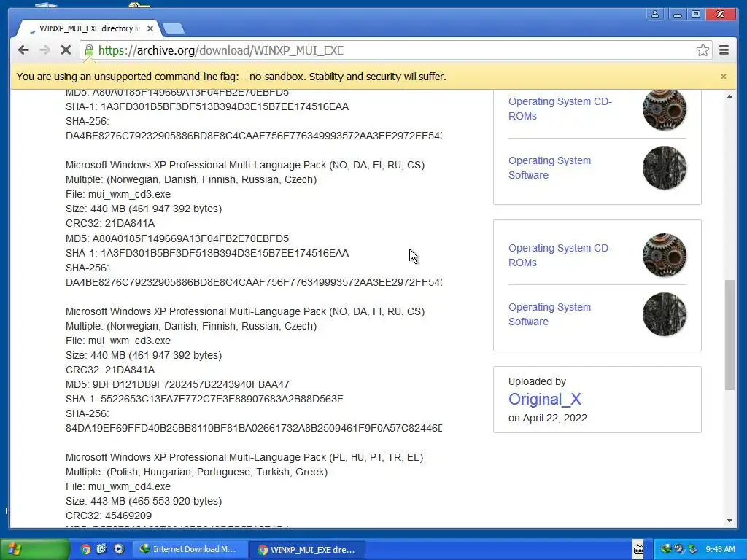The image size is (747, 560).
Task: Open Operating System CD-ROMs link in lower card
Action: click(x=560, y=255)
